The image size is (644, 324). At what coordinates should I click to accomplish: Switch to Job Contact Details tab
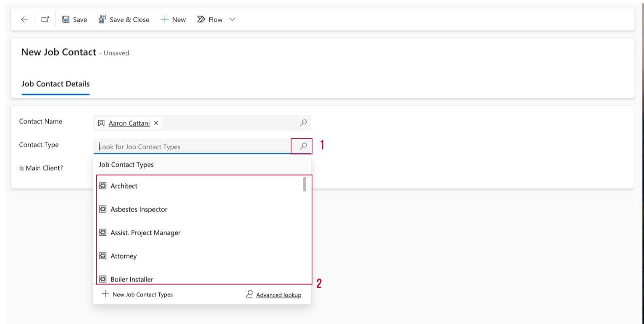click(x=55, y=84)
